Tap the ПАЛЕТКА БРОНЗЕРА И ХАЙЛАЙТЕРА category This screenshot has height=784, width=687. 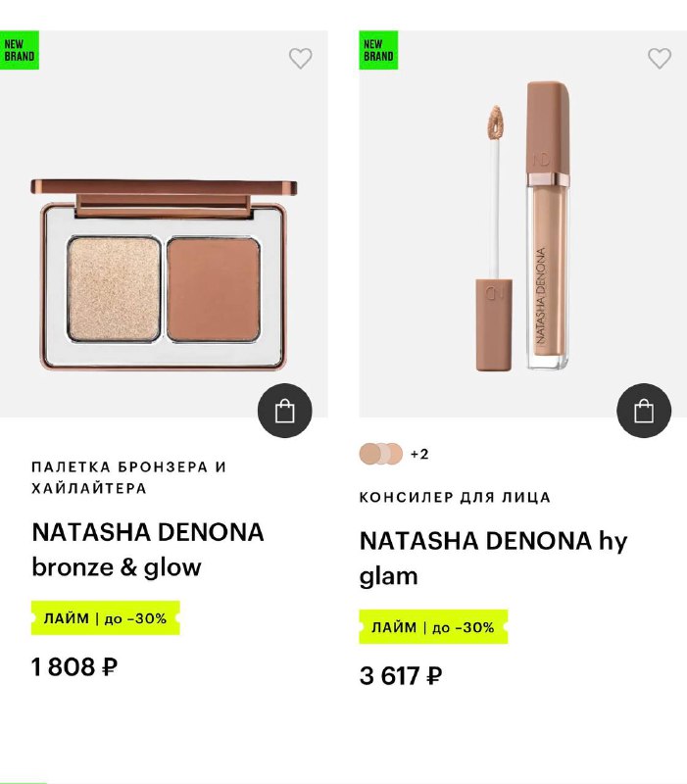[128, 477]
